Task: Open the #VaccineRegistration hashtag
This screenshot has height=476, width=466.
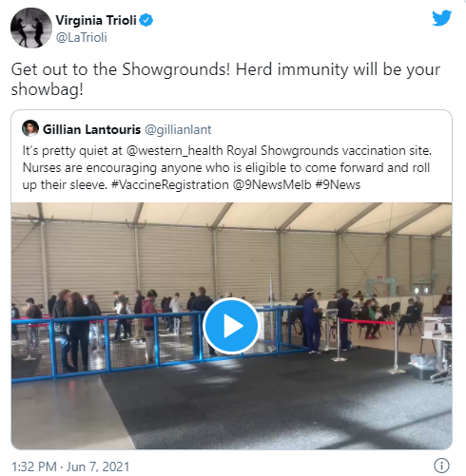Action: coord(170,184)
